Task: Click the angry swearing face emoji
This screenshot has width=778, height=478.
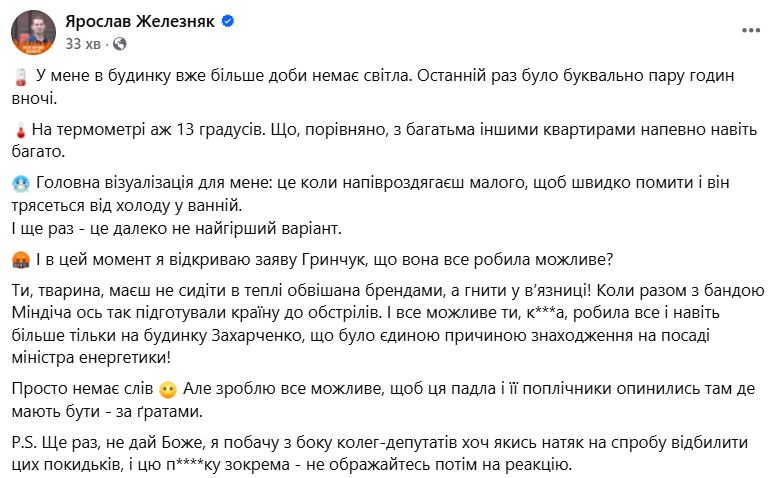Action: click(x=20, y=261)
